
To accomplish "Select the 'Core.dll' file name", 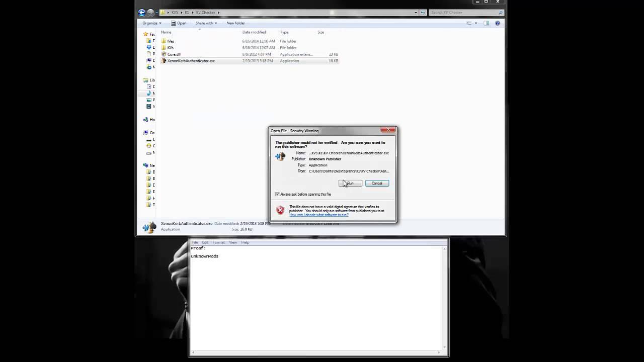I will click(174, 54).
